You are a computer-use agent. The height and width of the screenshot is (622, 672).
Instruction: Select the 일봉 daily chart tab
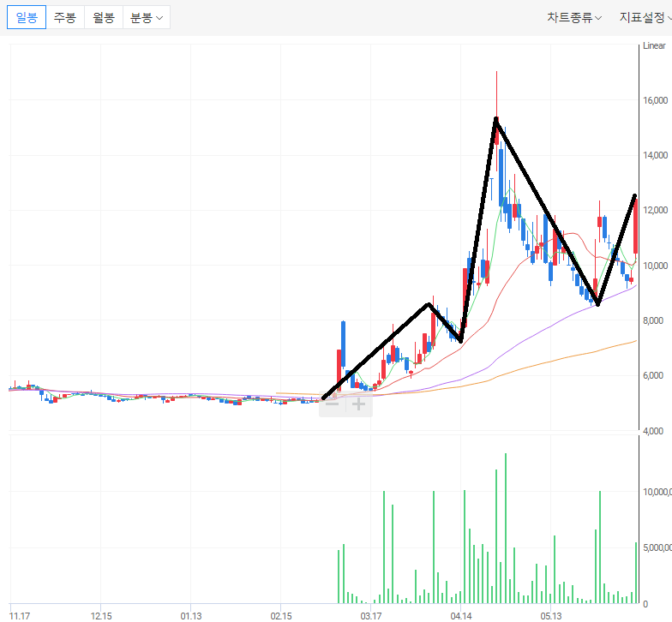(x=27, y=17)
